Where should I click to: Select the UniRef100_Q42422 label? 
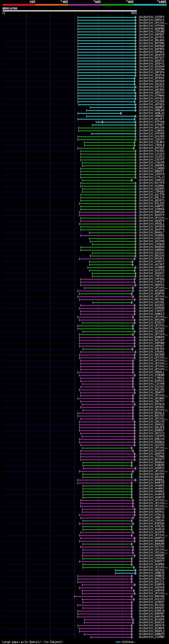(152, 84)
